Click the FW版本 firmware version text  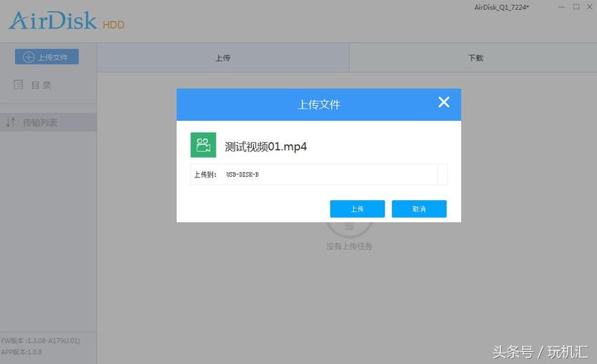pyautogui.click(x=40, y=341)
